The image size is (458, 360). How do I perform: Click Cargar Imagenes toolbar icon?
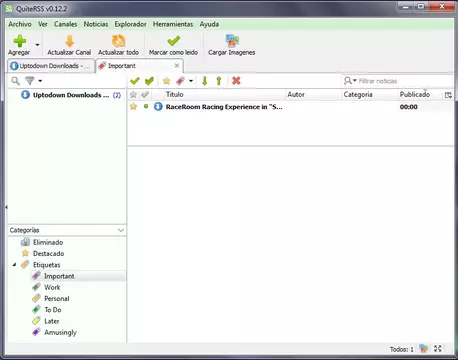(x=232, y=41)
